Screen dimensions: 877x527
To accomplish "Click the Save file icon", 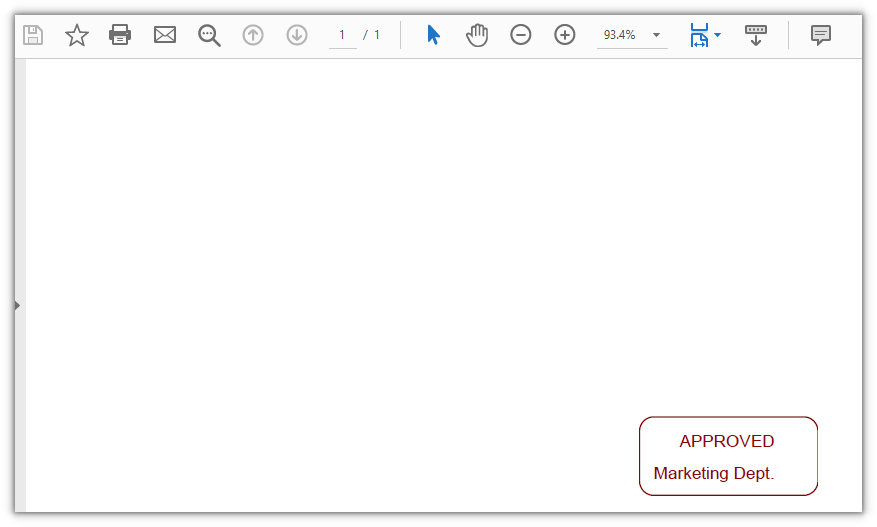I will click(x=33, y=35).
